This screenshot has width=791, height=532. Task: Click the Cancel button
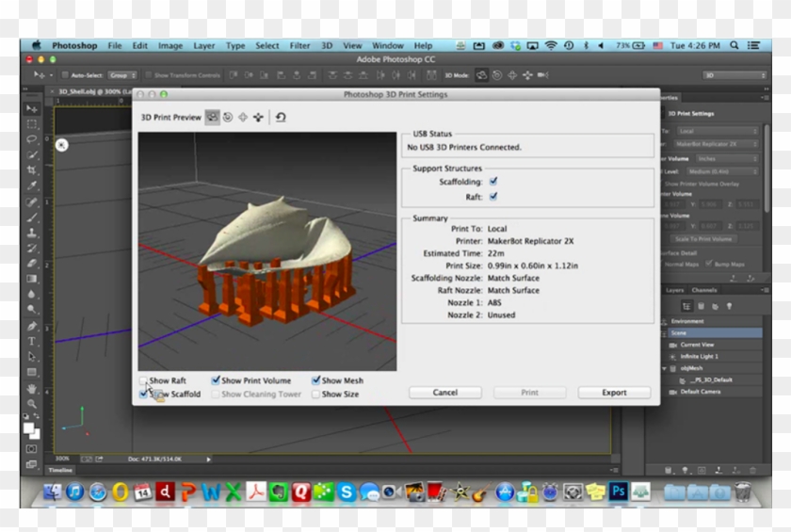pos(444,393)
